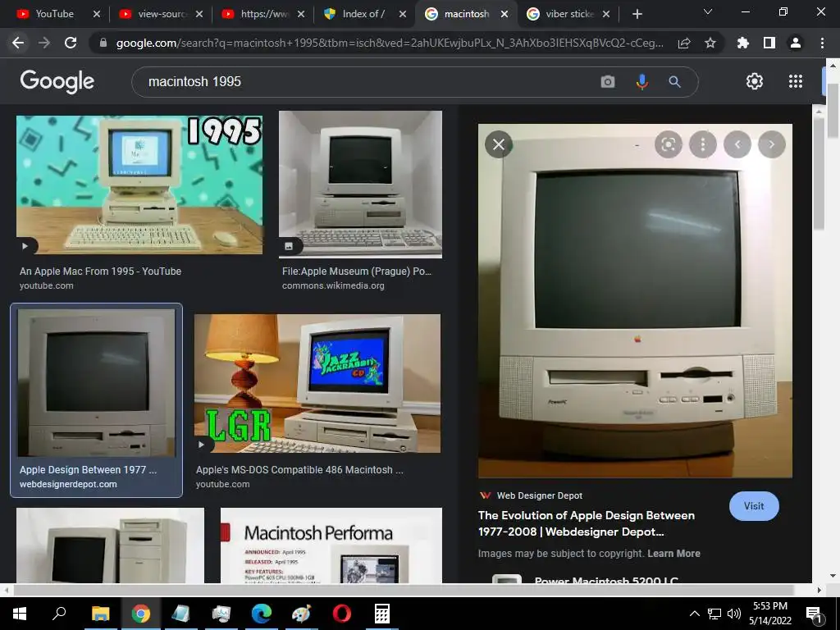840x630 pixels.
Task: Open the Power Macintosh 5200 LC related result
Action: click(x=606, y=580)
